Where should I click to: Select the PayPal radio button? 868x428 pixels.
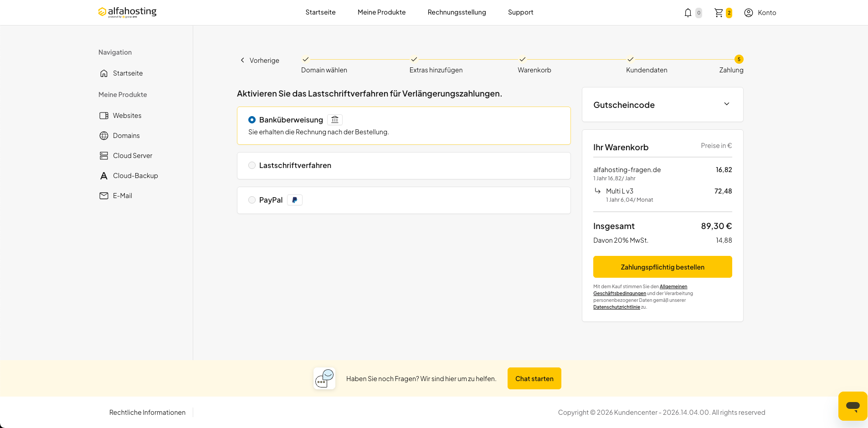[x=252, y=200]
